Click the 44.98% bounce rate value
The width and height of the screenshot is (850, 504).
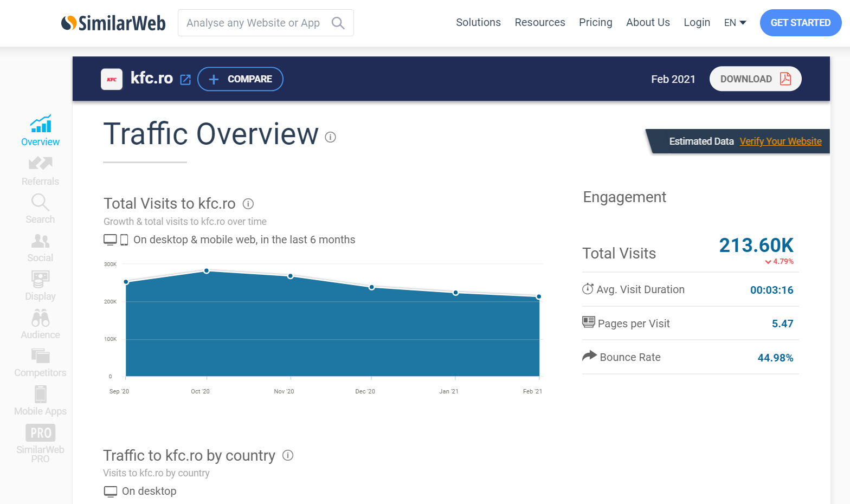[x=775, y=358]
